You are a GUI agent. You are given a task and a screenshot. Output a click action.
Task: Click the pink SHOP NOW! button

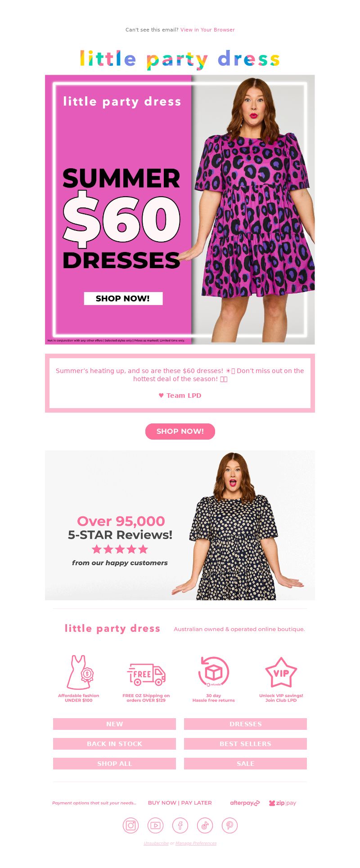point(180,431)
